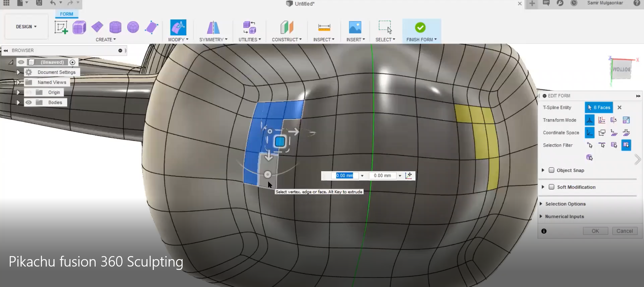Select the Create Sketch tool
The width and height of the screenshot is (644, 287).
click(61, 27)
